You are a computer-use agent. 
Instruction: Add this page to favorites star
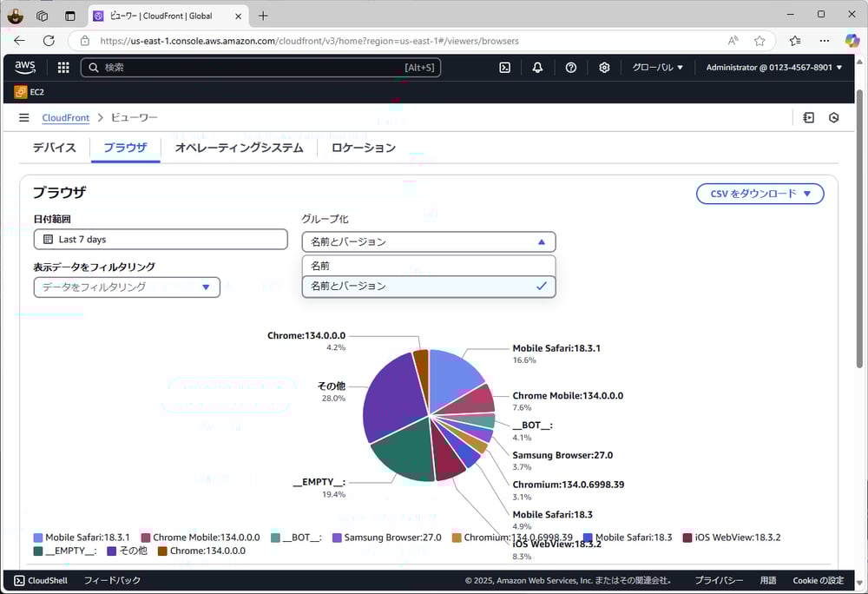(759, 41)
